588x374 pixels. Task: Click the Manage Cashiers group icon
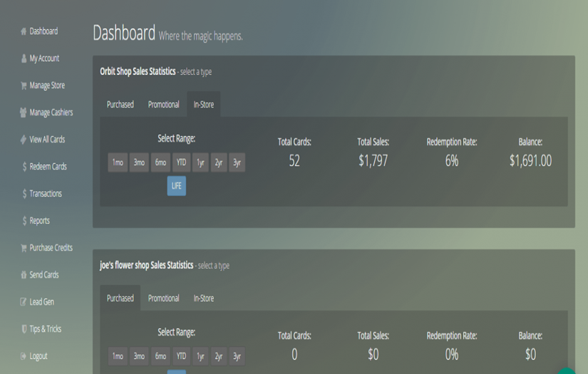click(x=24, y=113)
